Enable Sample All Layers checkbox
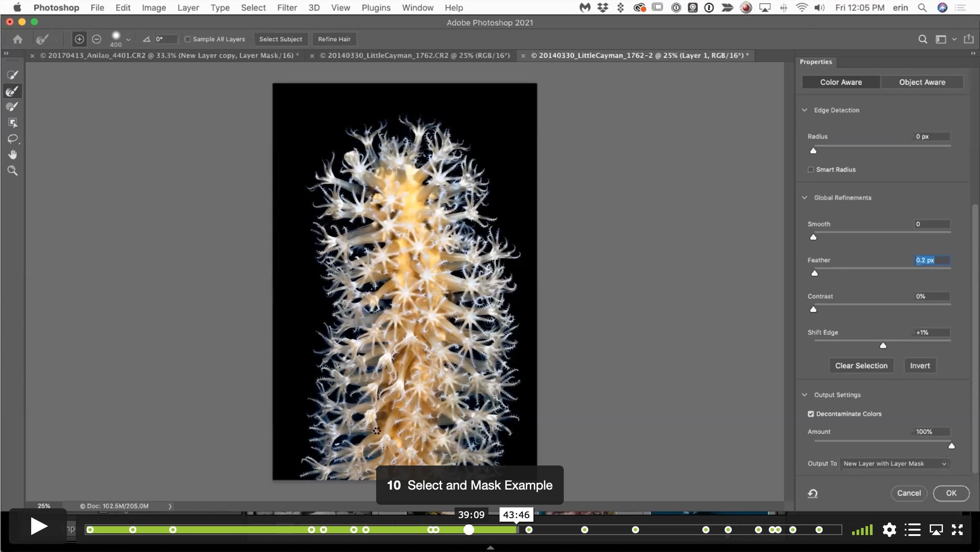 click(188, 39)
